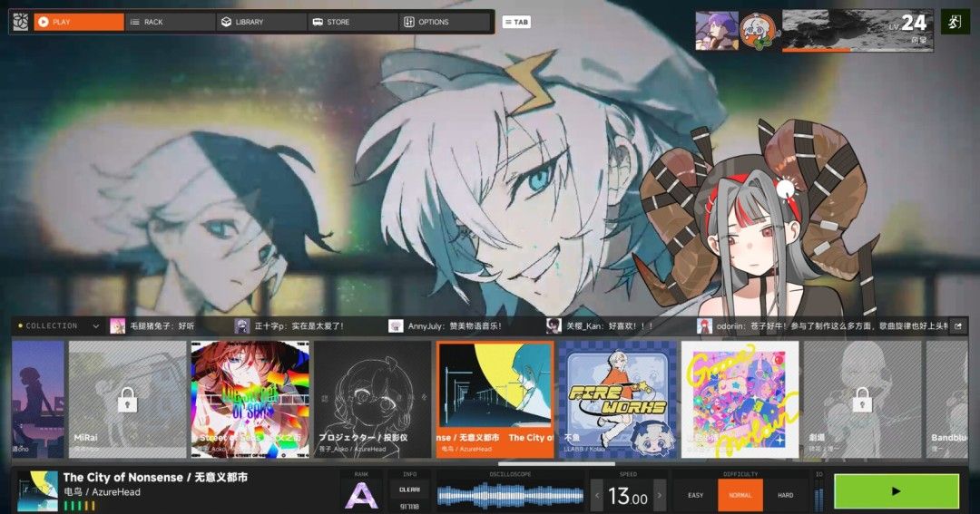Screen dimensions: 980x514
Task: Click the share icon on comment bar
Action: tap(956, 326)
